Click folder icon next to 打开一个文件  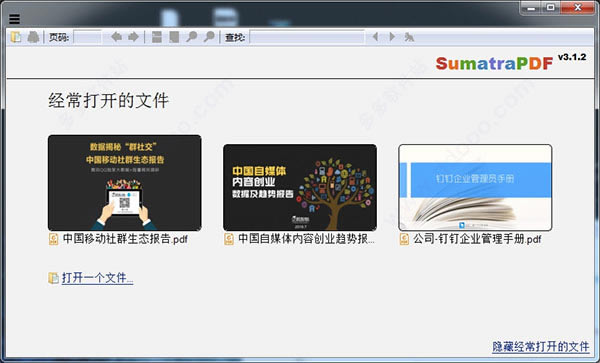point(54,278)
